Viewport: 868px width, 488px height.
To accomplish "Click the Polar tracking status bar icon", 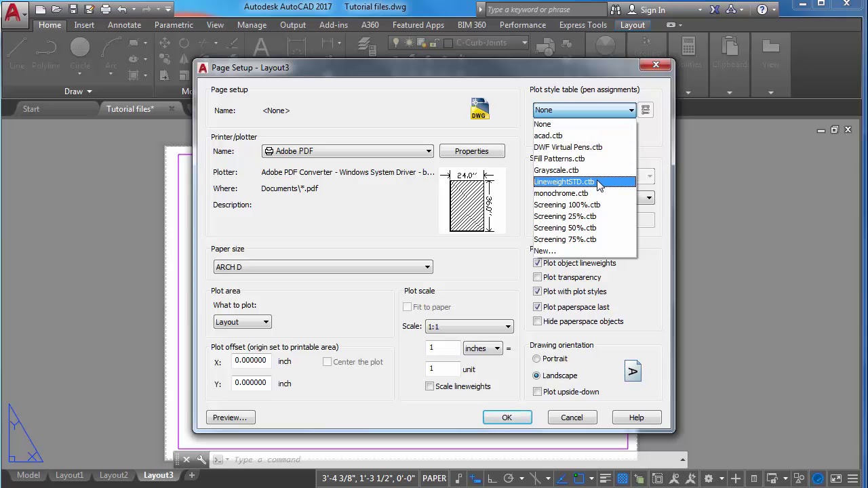I will click(x=509, y=479).
